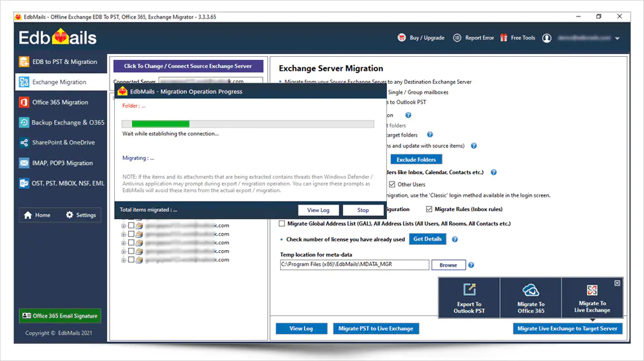644x361 pixels.
Task: Show help for update with source items
Action: pos(474,146)
